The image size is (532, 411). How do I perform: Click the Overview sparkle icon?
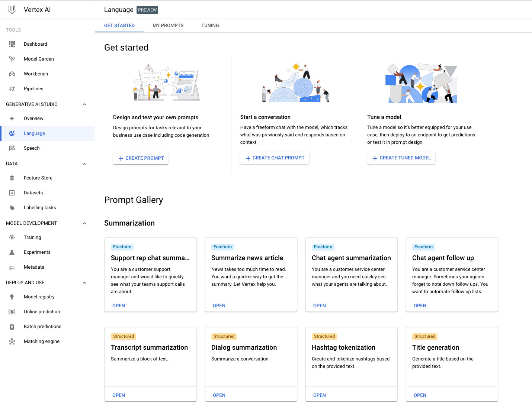tap(12, 119)
